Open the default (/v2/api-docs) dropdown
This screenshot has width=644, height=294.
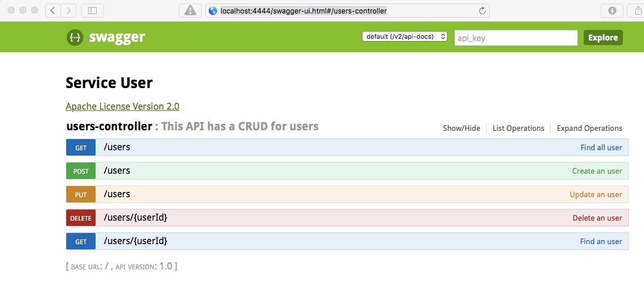[x=405, y=36]
